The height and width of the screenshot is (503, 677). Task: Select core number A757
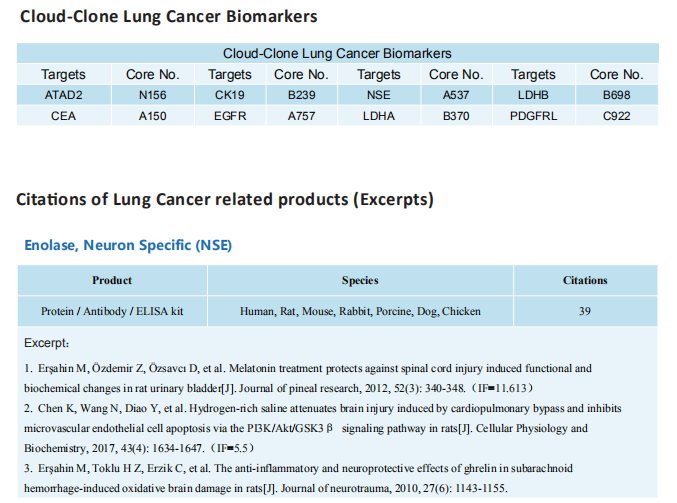point(301,116)
